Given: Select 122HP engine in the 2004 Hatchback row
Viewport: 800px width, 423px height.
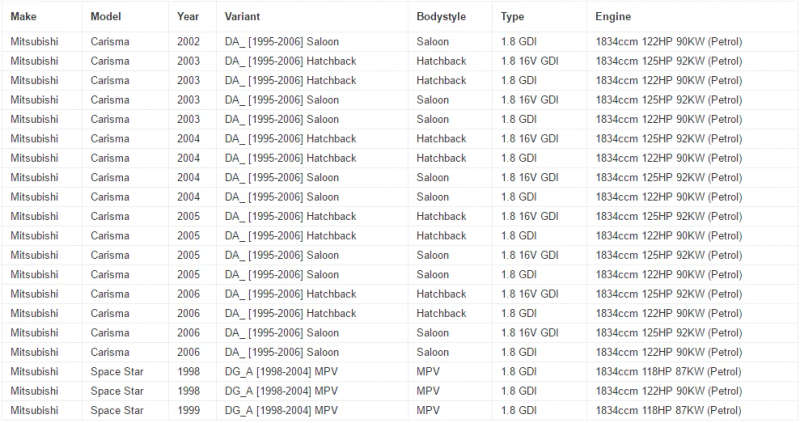Looking at the screenshot, I should tap(669, 158).
